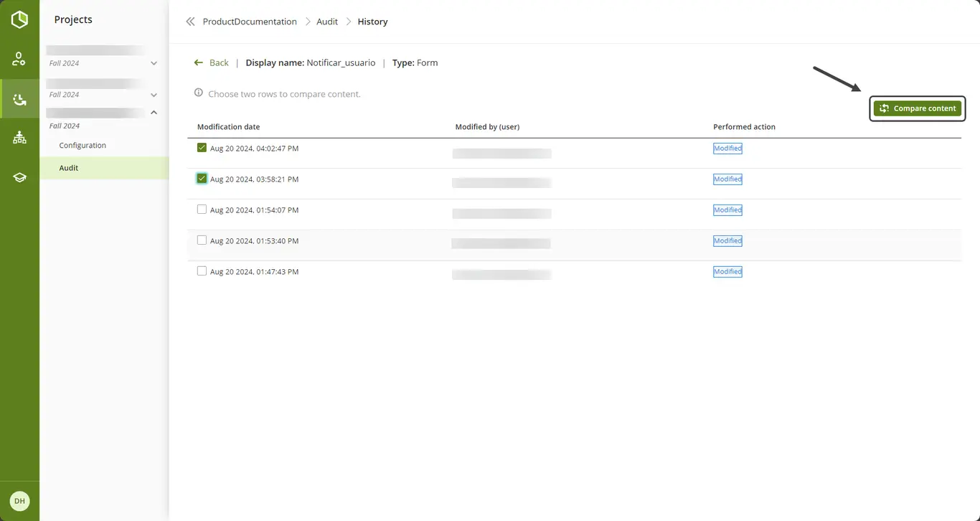Click the info icon beside compare hint
The image size is (980, 521).
199,93
